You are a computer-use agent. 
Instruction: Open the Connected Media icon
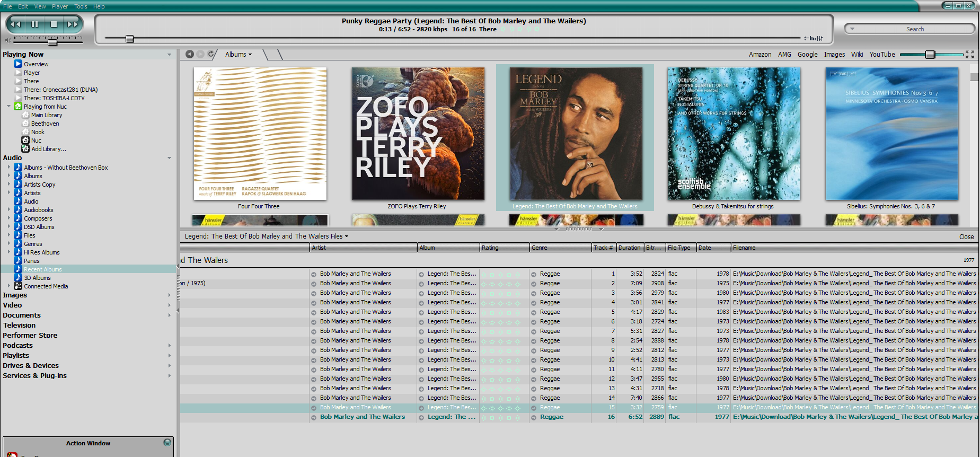18,286
